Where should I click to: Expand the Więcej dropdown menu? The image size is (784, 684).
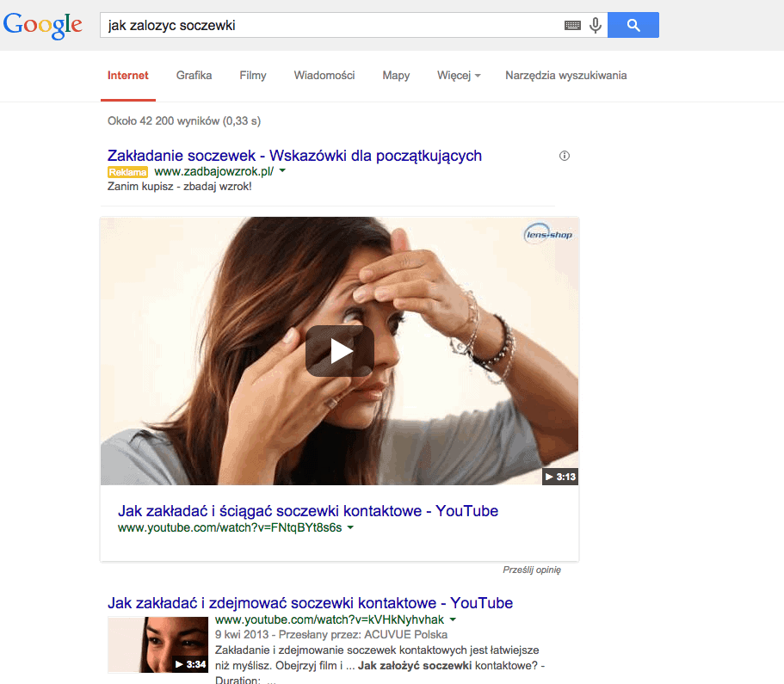(459, 76)
